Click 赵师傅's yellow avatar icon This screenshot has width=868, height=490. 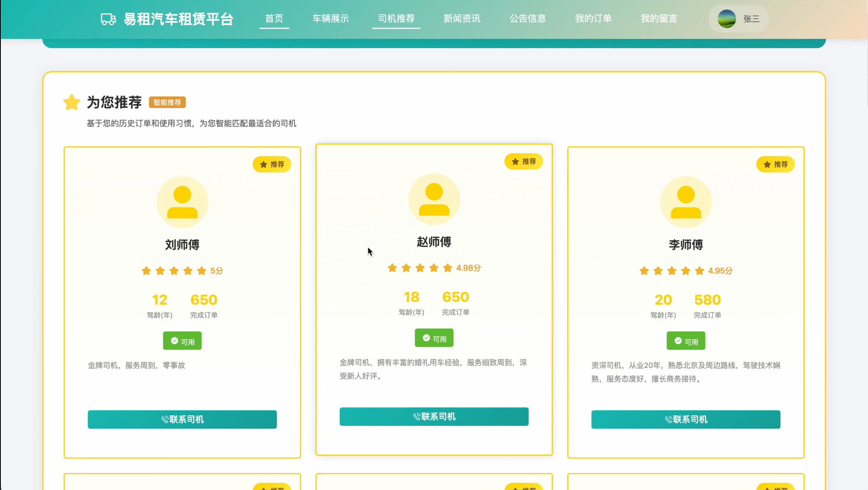point(434,199)
